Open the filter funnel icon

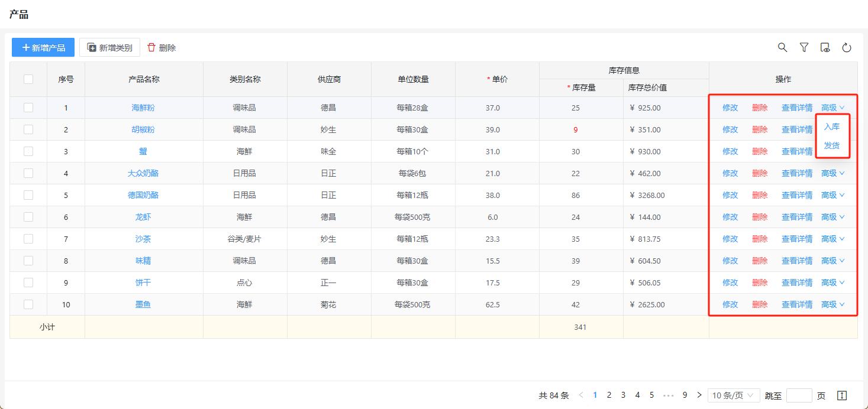804,48
